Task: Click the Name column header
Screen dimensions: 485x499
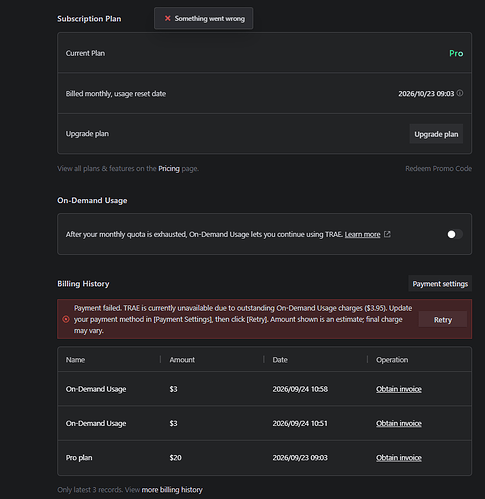Action: (x=75, y=360)
